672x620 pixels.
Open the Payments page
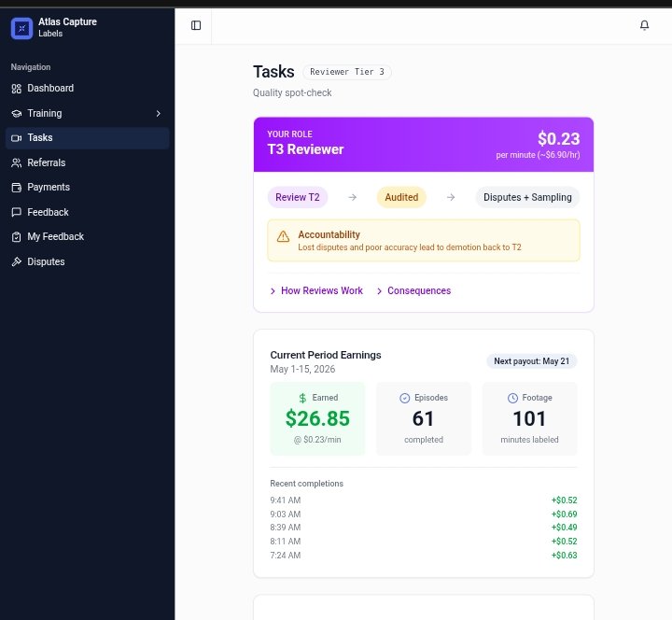click(x=88, y=187)
